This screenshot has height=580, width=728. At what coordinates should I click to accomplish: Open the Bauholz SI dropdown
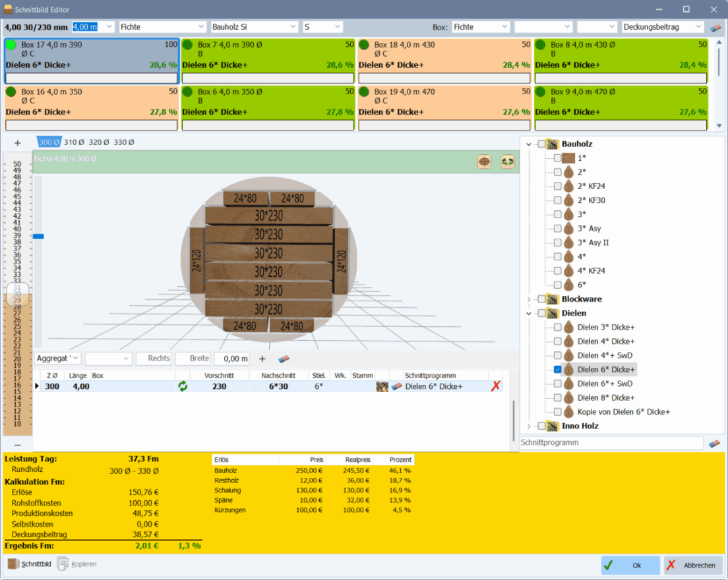click(x=293, y=27)
